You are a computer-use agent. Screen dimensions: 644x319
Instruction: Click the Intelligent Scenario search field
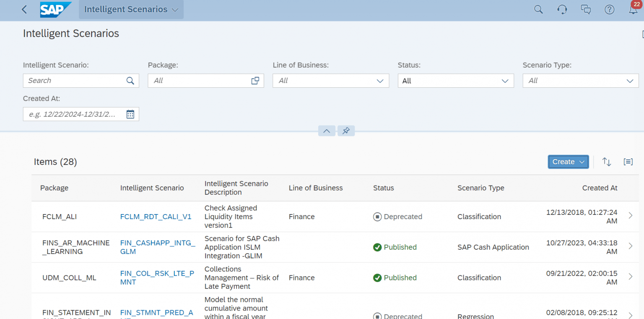pos(75,80)
